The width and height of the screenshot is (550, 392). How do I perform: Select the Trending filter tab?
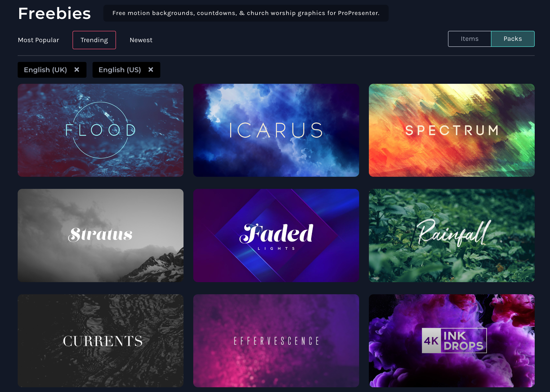94,40
